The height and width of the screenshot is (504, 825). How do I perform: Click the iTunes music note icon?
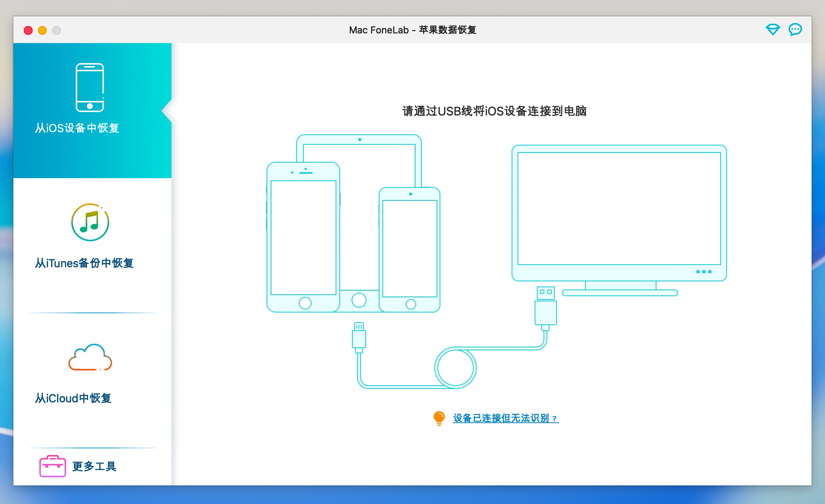90,222
